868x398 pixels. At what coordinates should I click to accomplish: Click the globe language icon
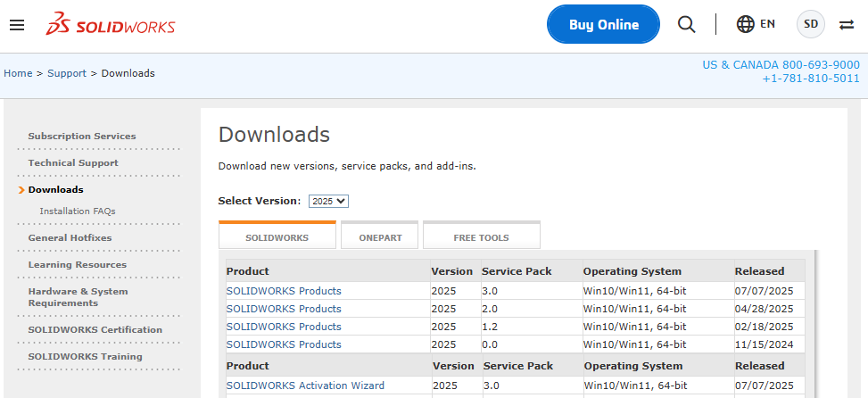pos(746,25)
